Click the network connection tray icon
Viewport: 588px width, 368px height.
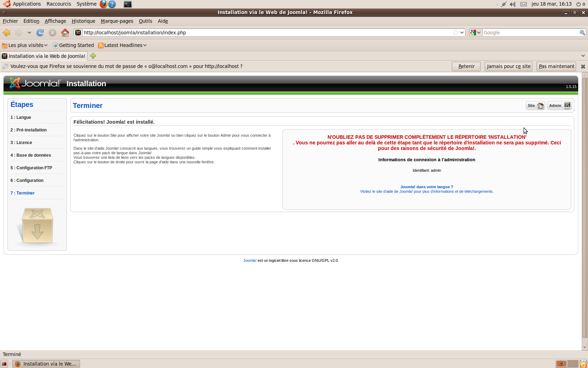tap(504, 4)
